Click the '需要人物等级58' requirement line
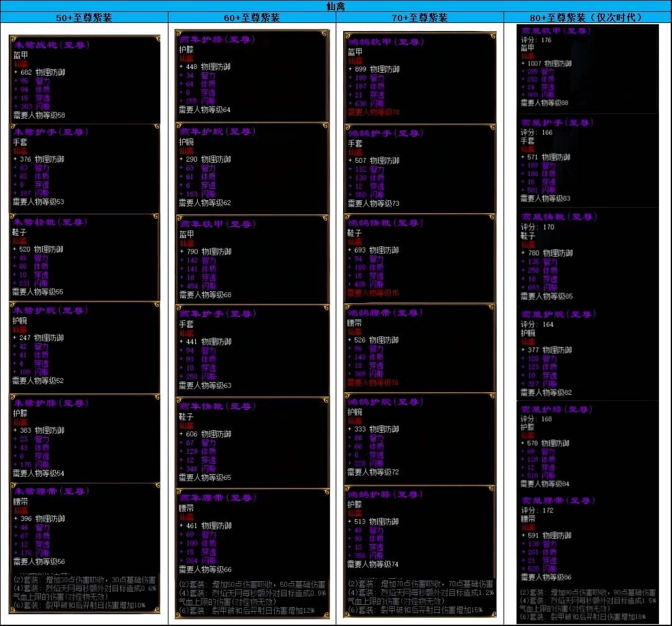 click(x=39, y=115)
